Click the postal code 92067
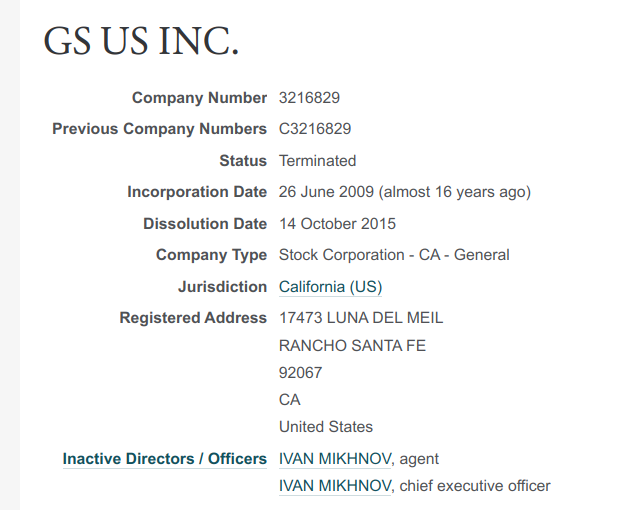 click(300, 373)
